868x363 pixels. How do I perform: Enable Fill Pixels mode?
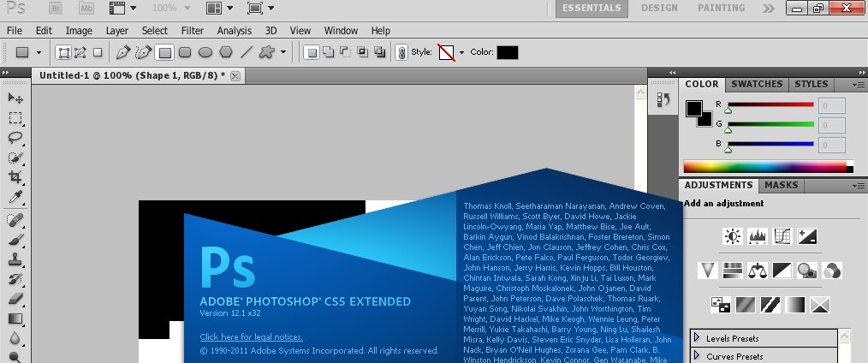coord(98,52)
